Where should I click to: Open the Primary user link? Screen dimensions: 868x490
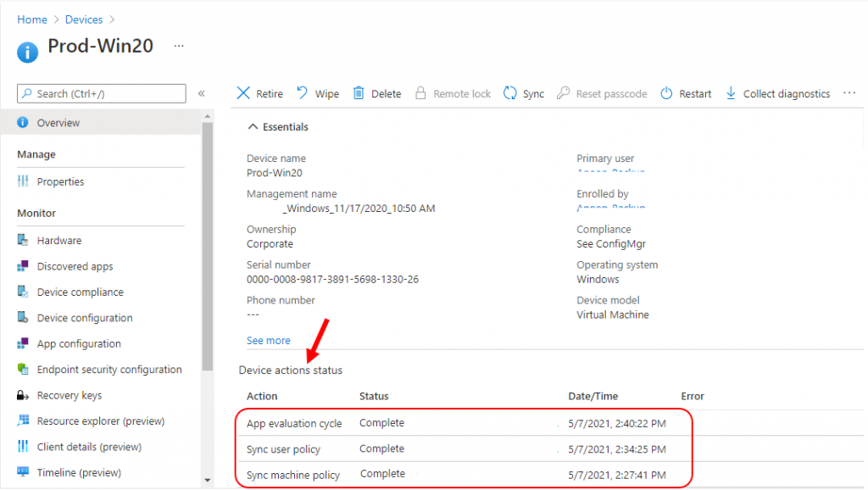tap(610, 170)
